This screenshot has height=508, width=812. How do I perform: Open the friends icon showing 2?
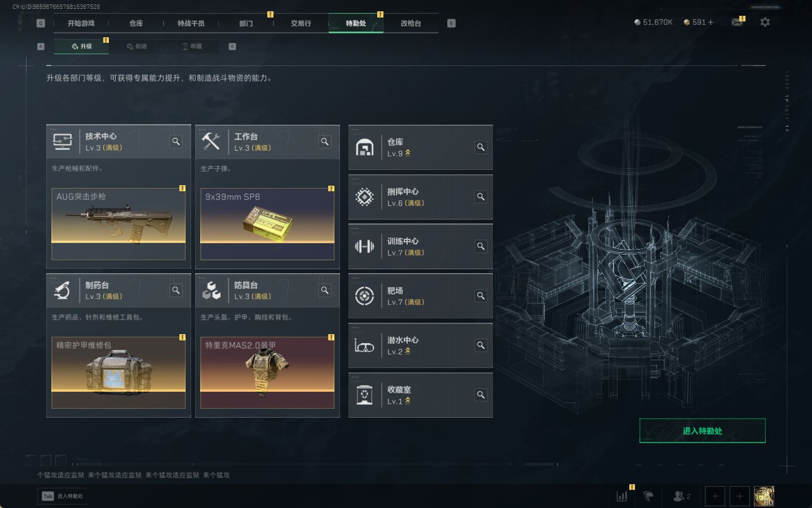click(681, 496)
